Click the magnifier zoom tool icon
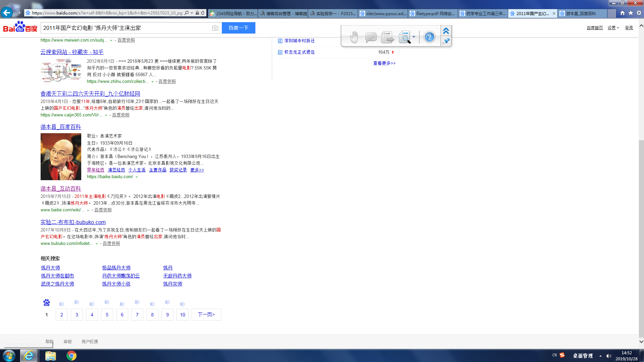 pyautogui.click(x=405, y=37)
